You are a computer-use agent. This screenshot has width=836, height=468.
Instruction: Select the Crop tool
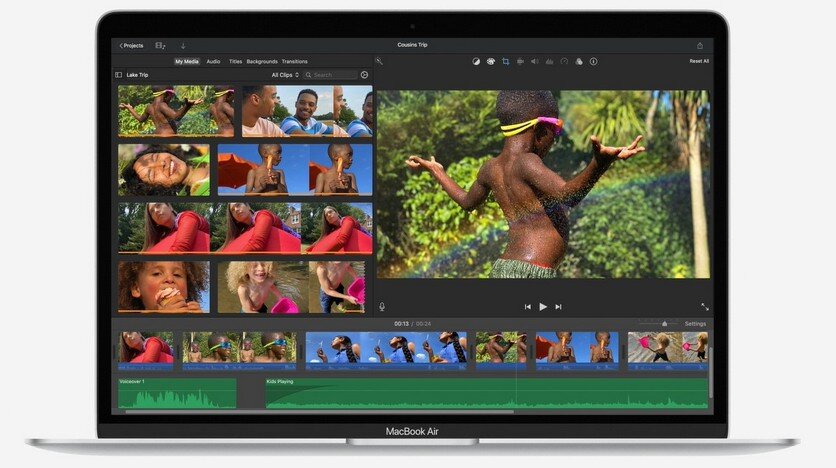pyautogui.click(x=505, y=62)
